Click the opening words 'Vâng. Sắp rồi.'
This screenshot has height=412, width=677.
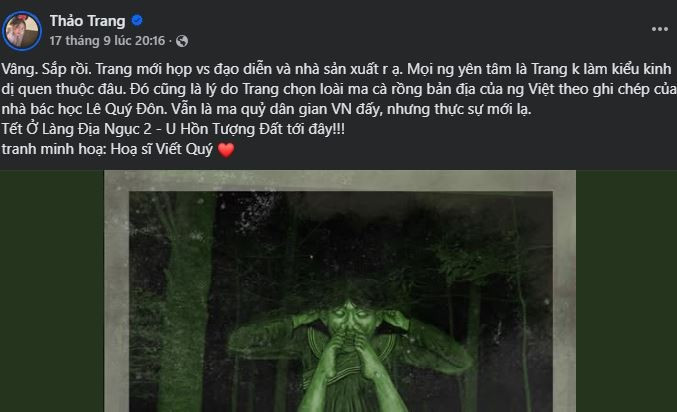click(46, 69)
